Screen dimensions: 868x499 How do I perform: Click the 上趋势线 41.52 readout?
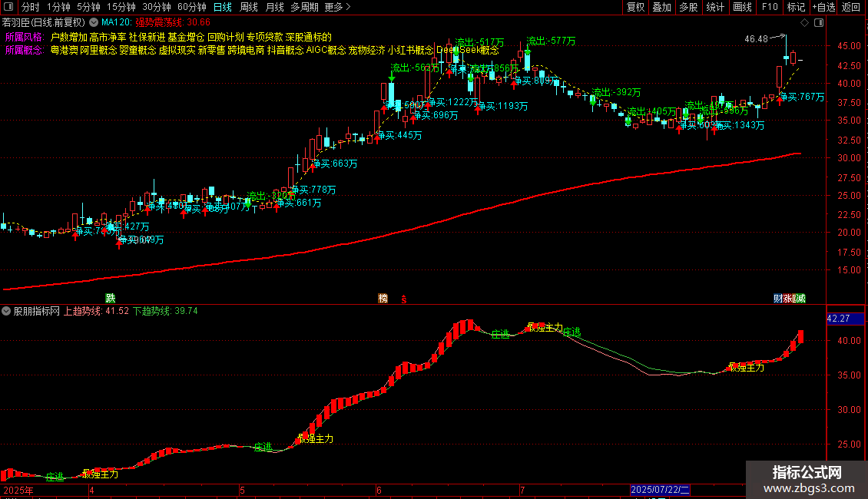96,311
